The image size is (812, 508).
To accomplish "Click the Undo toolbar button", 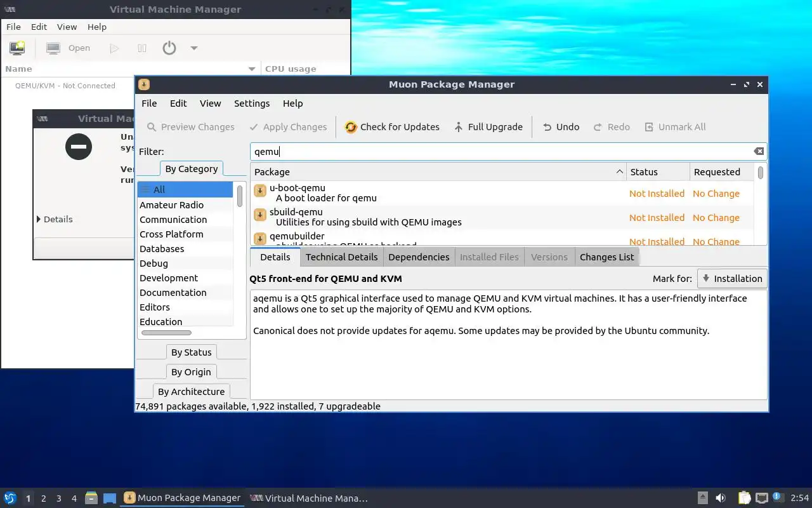I will click(561, 127).
